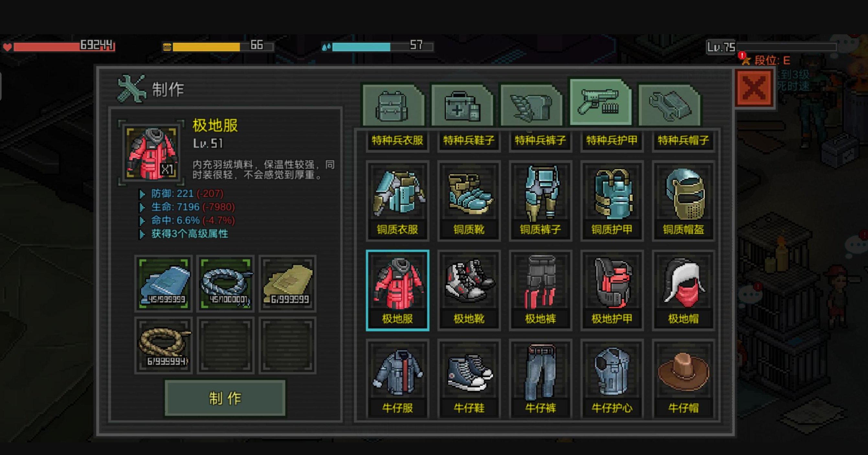Select the 铜质裤子 copper pants item

click(x=540, y=201)
